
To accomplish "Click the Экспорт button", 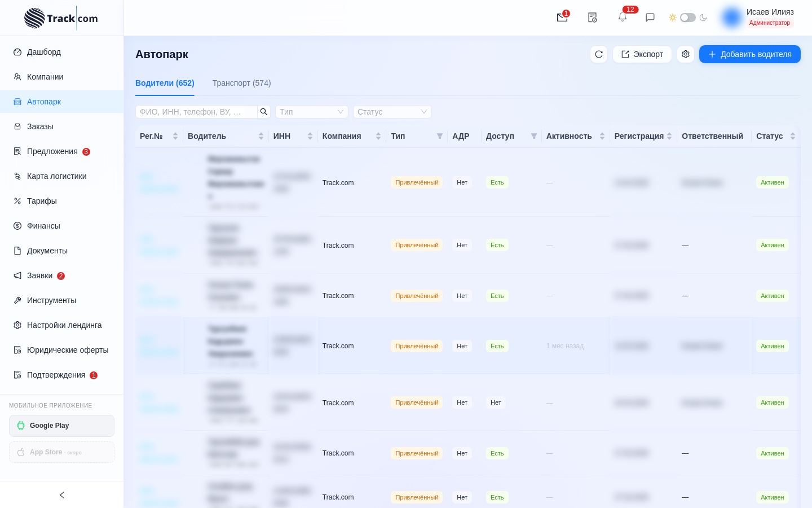I will click(642, 54).
